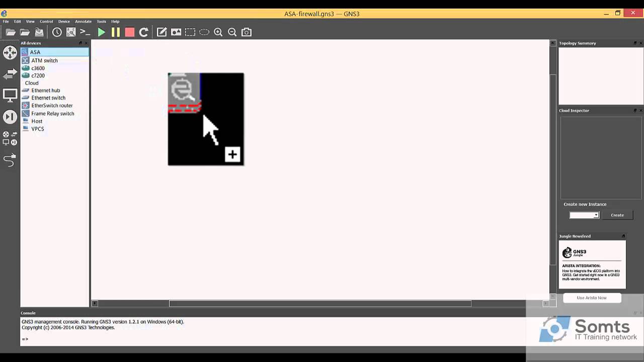This screenshot has width=644, height=362.
Task: Undock the Jungle Newsfeed panel
Action: click(623, 236)
